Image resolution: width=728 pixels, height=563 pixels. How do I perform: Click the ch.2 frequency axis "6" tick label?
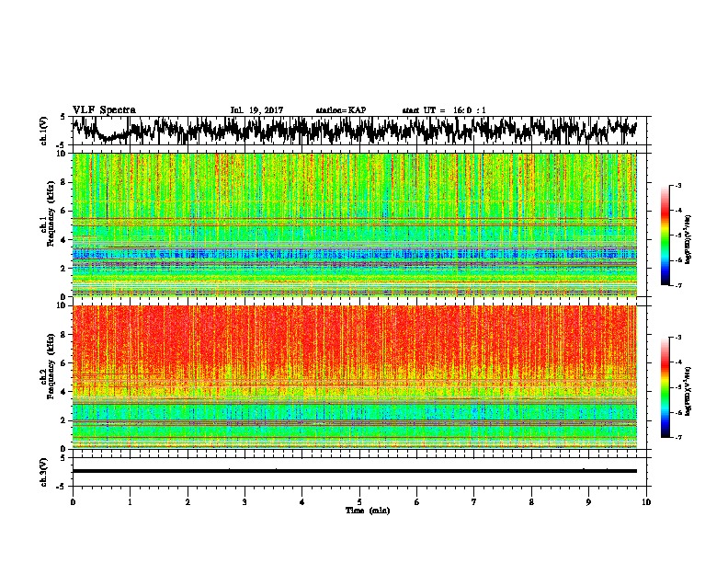pyautogui.click(x=64, y=363)
